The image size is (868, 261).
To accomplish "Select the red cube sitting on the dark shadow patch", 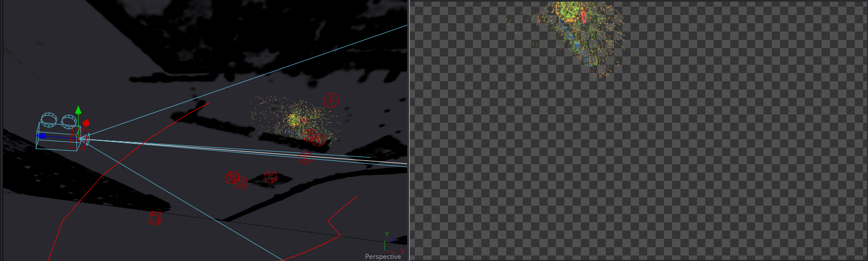I will 271,176.
